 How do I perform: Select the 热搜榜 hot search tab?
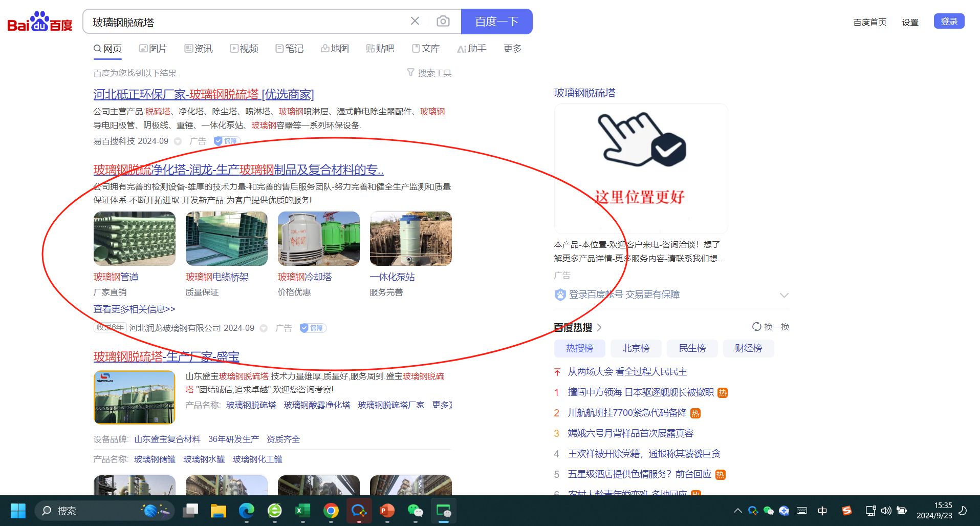579,348
